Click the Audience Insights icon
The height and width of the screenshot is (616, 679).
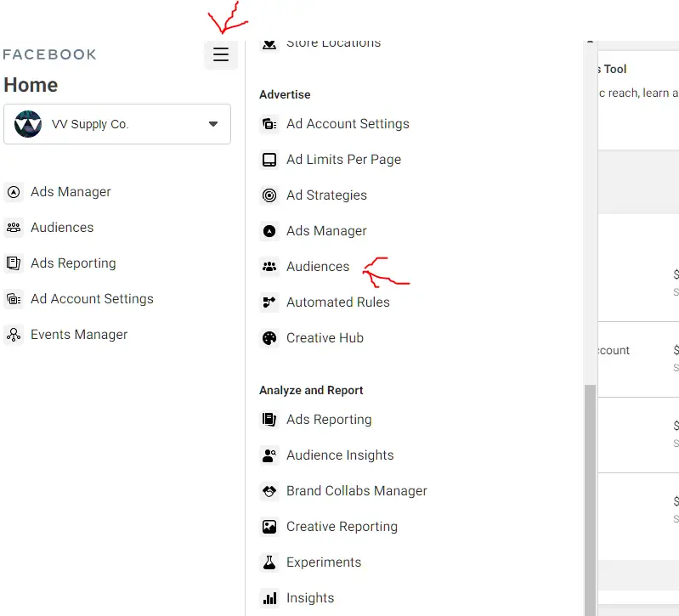coord(269,455)
